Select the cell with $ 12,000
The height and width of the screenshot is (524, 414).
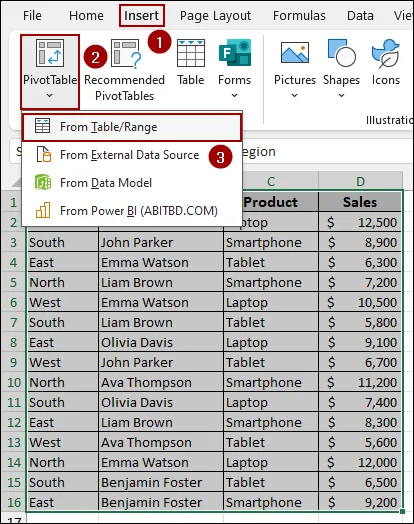(360, 463)
